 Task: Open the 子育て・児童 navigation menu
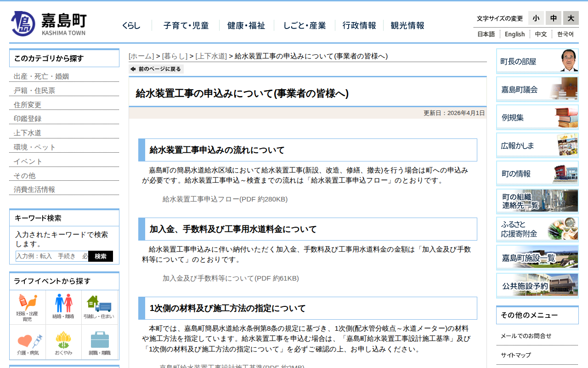186,26
